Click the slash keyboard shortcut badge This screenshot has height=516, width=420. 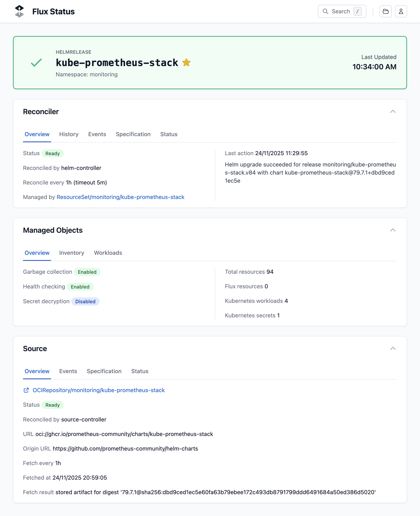358,11
